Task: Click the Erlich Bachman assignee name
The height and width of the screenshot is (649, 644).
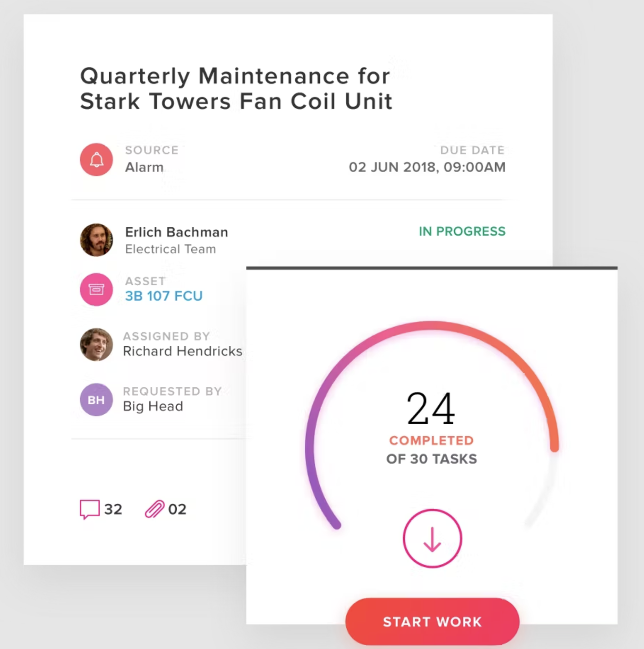Action: pos(176,232)
